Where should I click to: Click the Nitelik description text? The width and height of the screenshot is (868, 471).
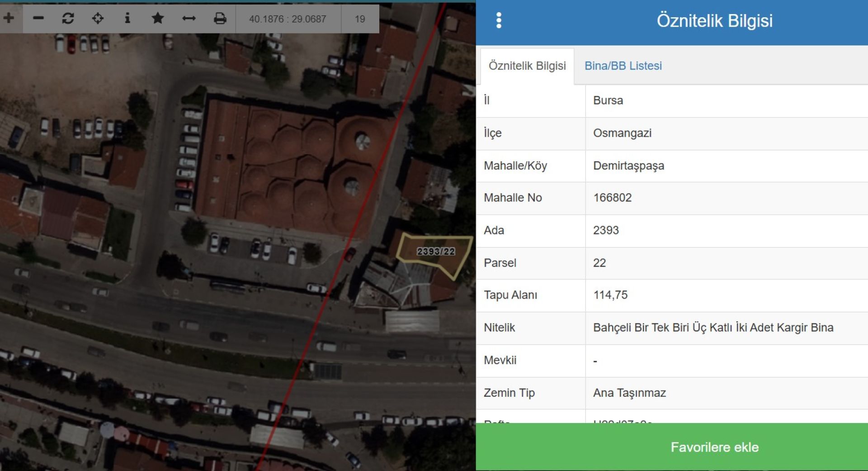click(713, 328)
